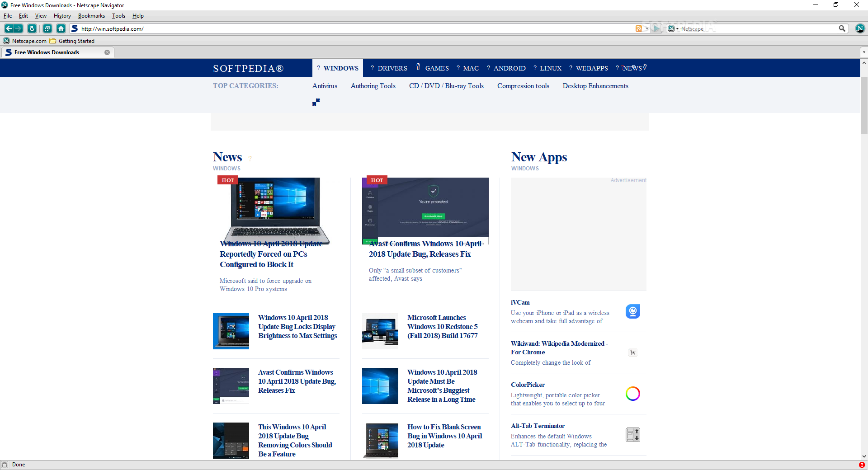The image size is (868, 470).
Task: Open the ColorPicker rainbow swatch icon
Action: (x=632, y=393)
